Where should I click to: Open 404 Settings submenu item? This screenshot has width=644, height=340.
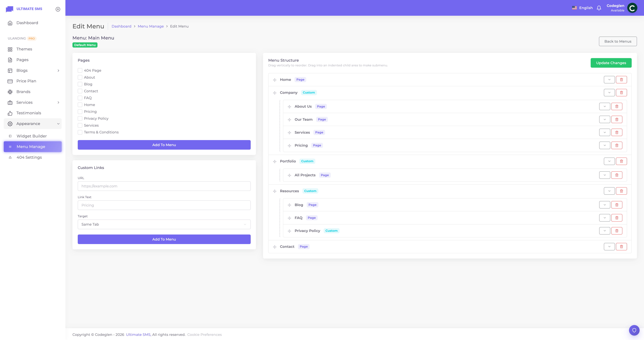click(x=33, y=158)
